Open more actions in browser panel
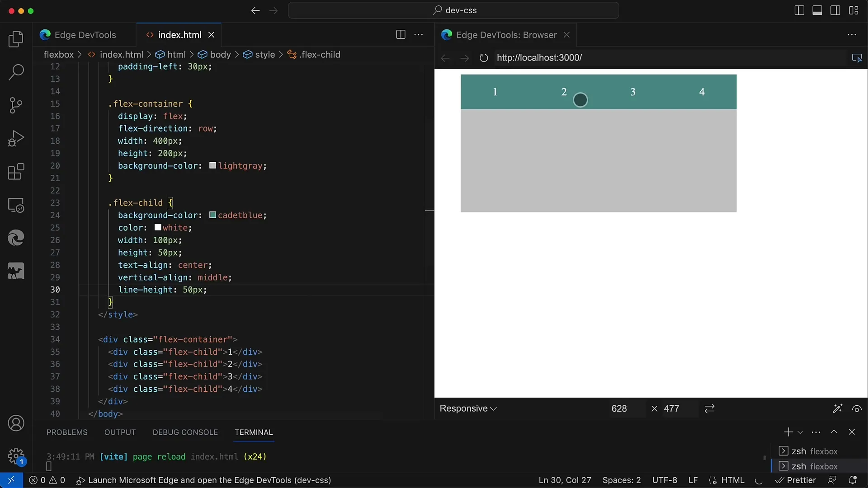Image resolution: width=868 pixels, height=488 pixels. (852, 35)
